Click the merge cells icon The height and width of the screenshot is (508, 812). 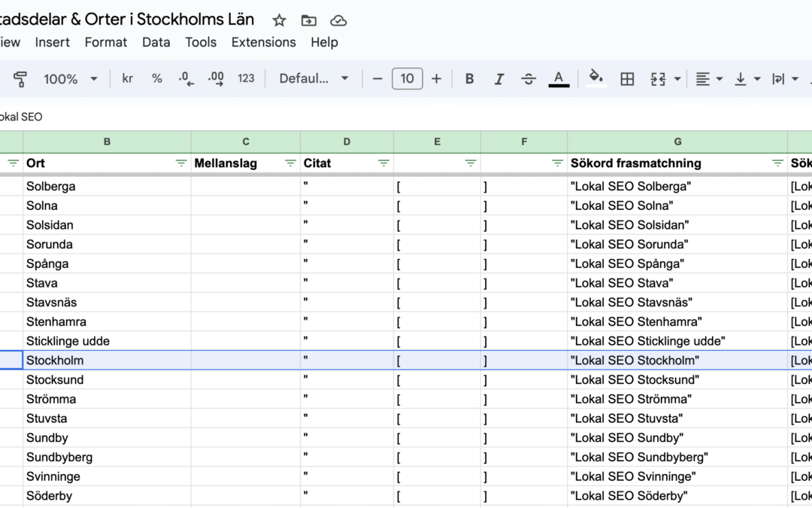[x=658, y=79]
